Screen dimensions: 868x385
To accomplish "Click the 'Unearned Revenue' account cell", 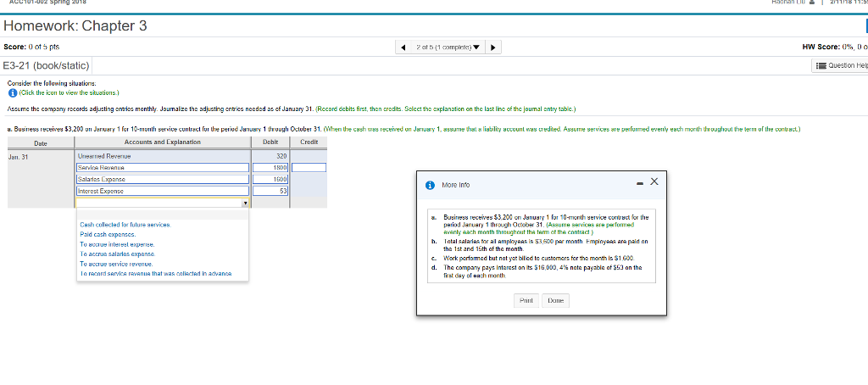I will (x=163, y=156).
